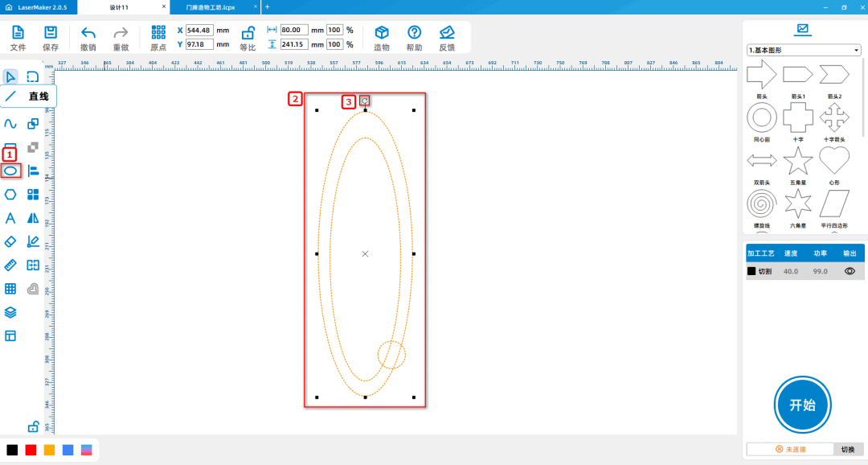Select the ellipse drawing tool
Image resolution: width=868 pixels, height=465 pixels.
click(x=10, y=171)
